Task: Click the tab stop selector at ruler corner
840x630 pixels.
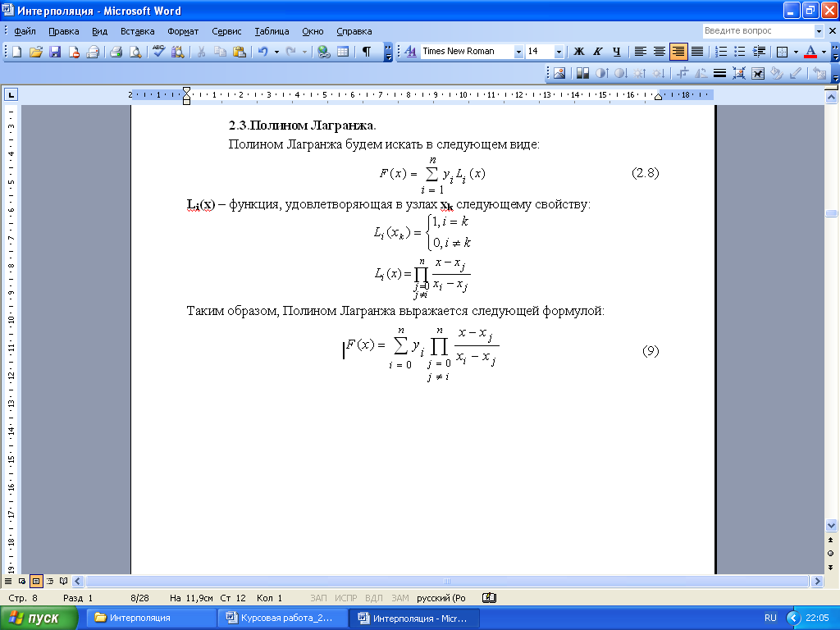Action: tap(11, 95)
